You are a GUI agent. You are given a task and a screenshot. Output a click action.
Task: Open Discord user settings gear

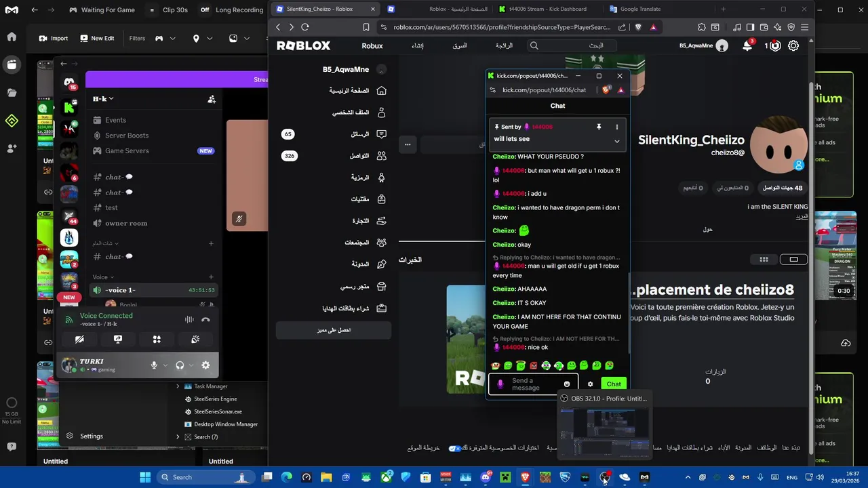tap(205, 365)
